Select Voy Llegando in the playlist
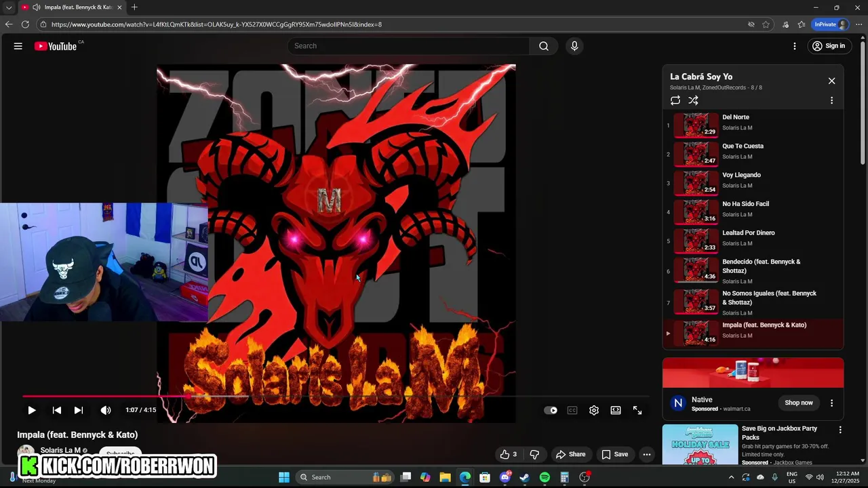This screenshot has width=868, height=488. click(x=753, y=183)
